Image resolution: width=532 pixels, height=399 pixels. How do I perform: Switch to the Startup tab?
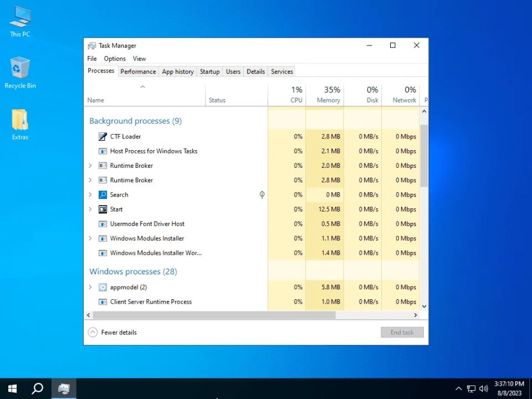click(209, 71)
